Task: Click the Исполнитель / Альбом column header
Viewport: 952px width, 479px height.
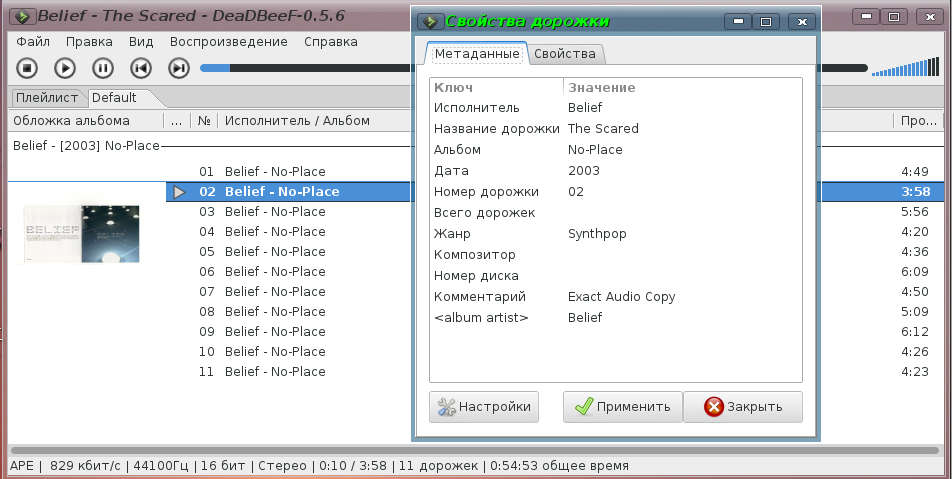Action: (314, 120)
